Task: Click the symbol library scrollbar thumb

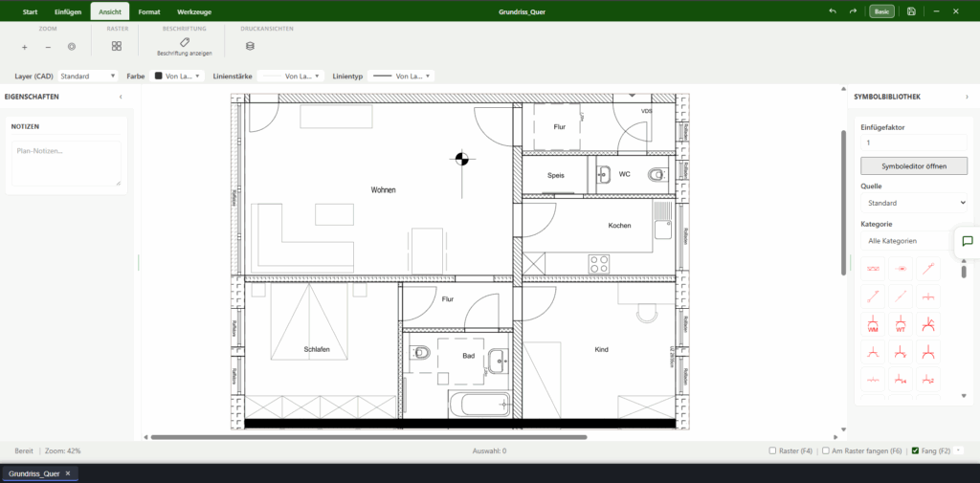Action: [x=964, y=272]
